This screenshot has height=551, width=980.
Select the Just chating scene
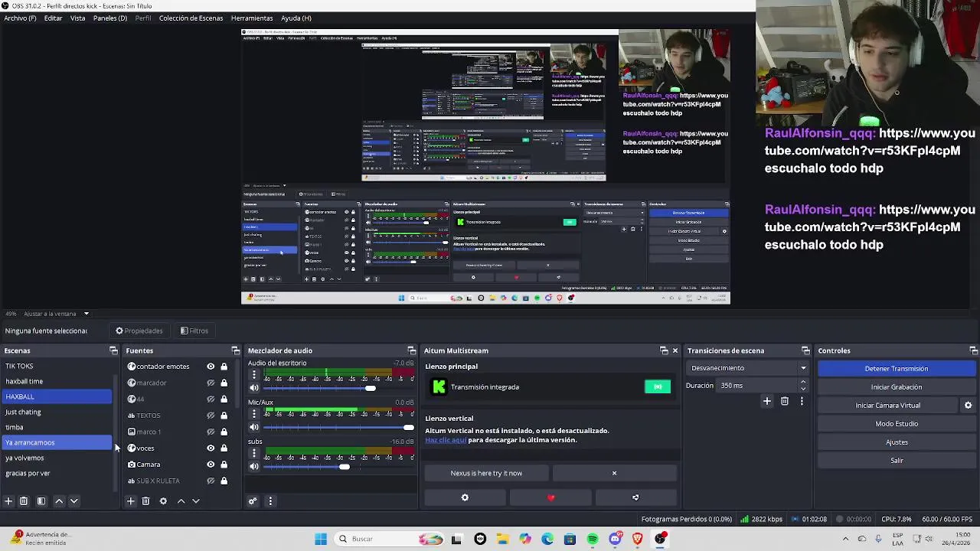pyautogui.click(x=57, y=412)
